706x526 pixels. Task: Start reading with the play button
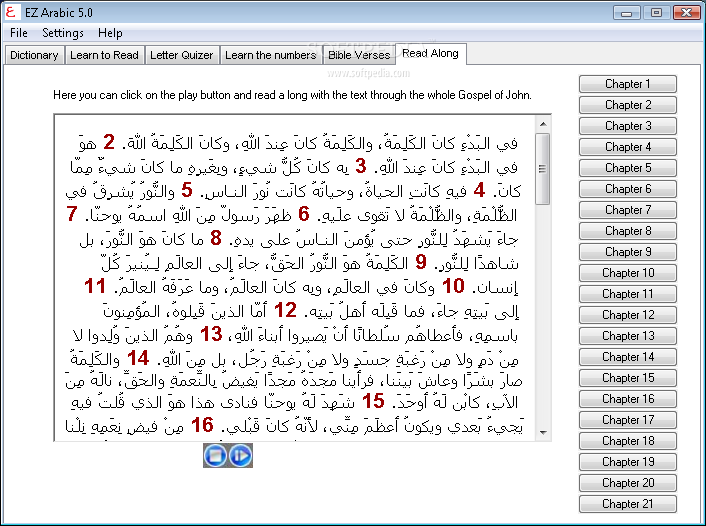click(241, 455)
